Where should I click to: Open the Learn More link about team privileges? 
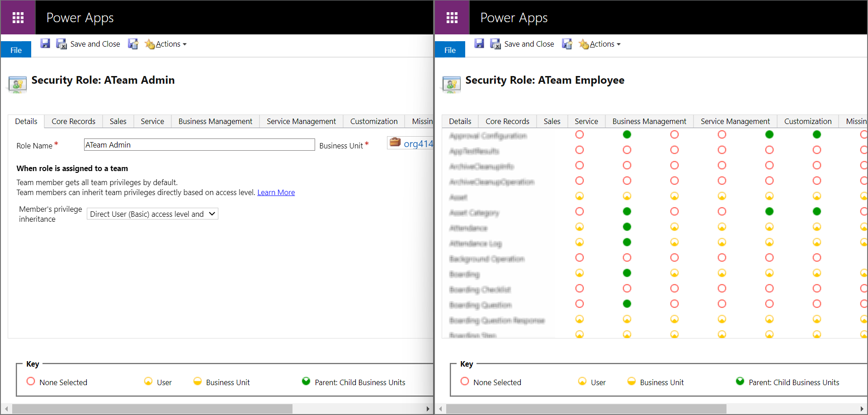[276, 192]
